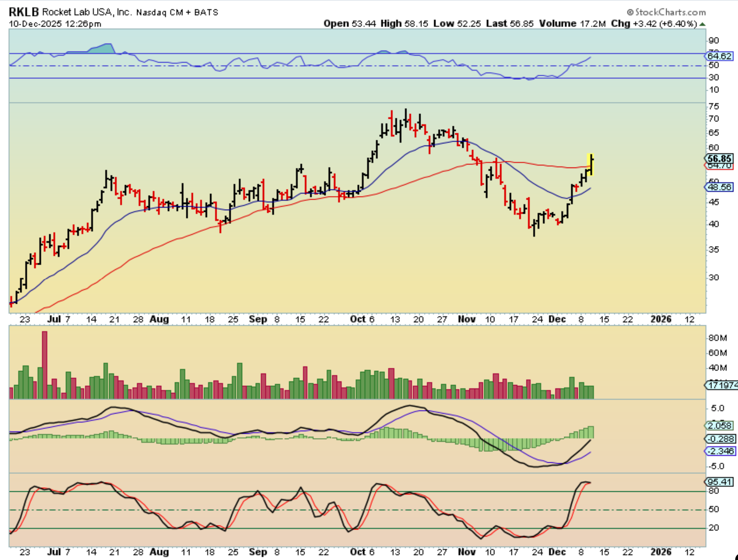The height and width of the screenshot is (560, 738).
Task: Click the 56.85 last price tag on price axis
Action: [719, 159]
